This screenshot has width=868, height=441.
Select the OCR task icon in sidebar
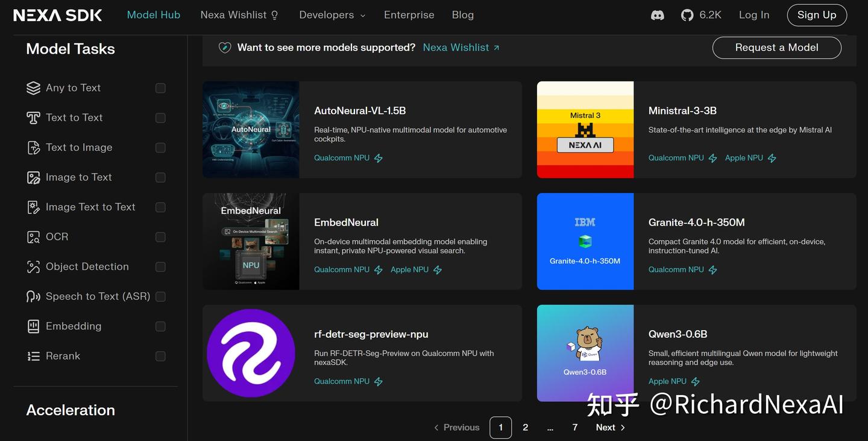pyautogui.click(x=33, y=236)
